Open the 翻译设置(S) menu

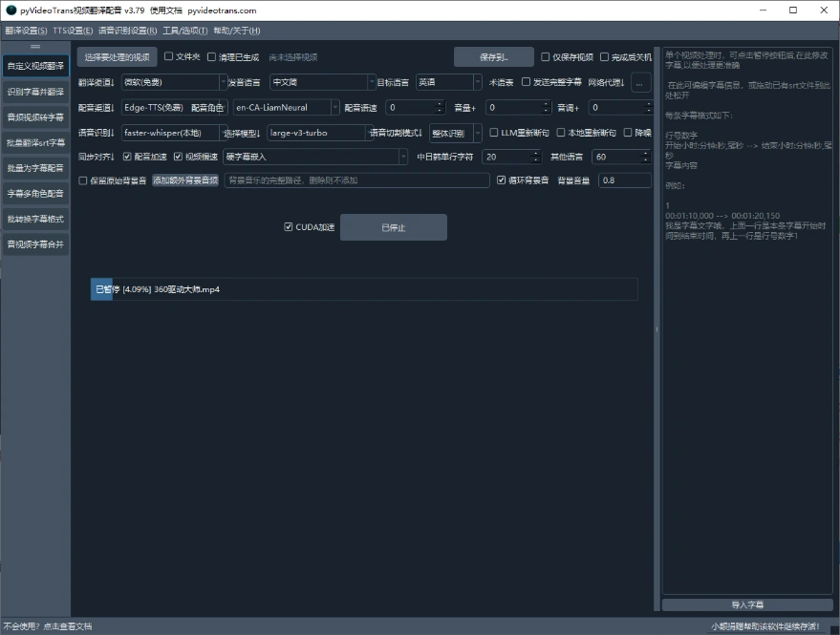point(26,31)
